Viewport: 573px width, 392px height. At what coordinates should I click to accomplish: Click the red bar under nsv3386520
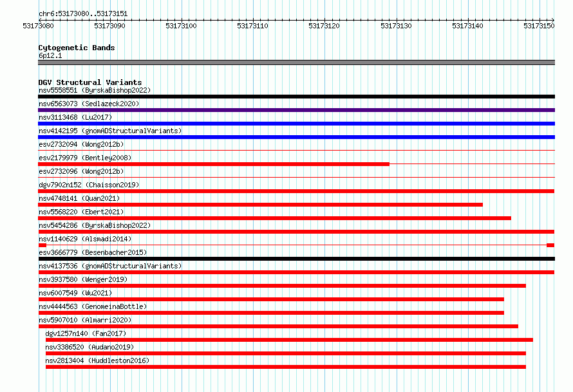point(286,353)
